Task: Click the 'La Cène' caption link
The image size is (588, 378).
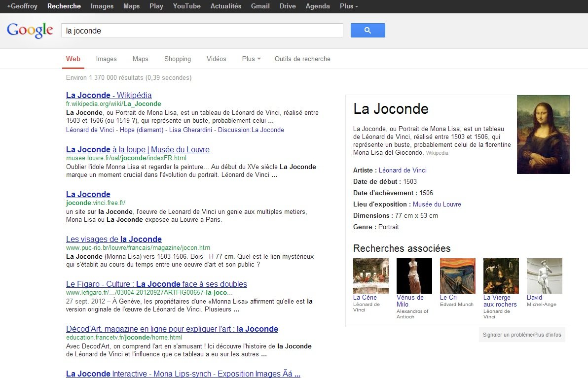Action: click(365, 298)
